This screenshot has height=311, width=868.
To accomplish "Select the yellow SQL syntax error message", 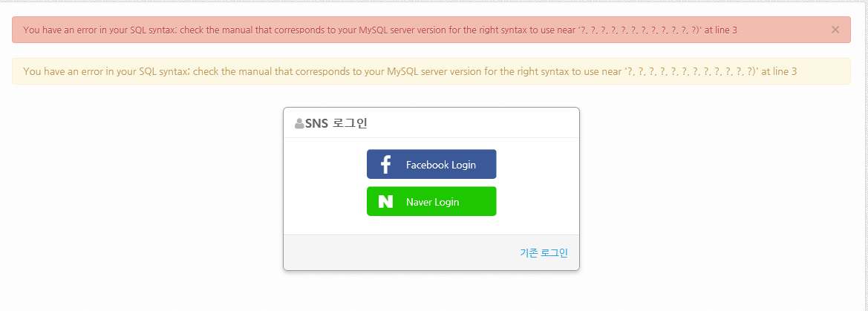I will click(410, 71).
